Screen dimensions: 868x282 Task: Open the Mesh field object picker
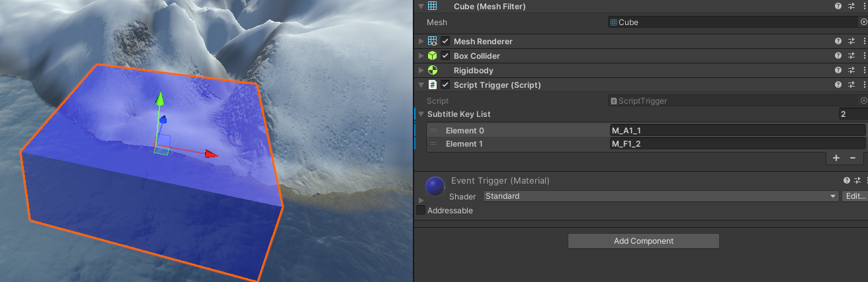[x=863, y=22]
